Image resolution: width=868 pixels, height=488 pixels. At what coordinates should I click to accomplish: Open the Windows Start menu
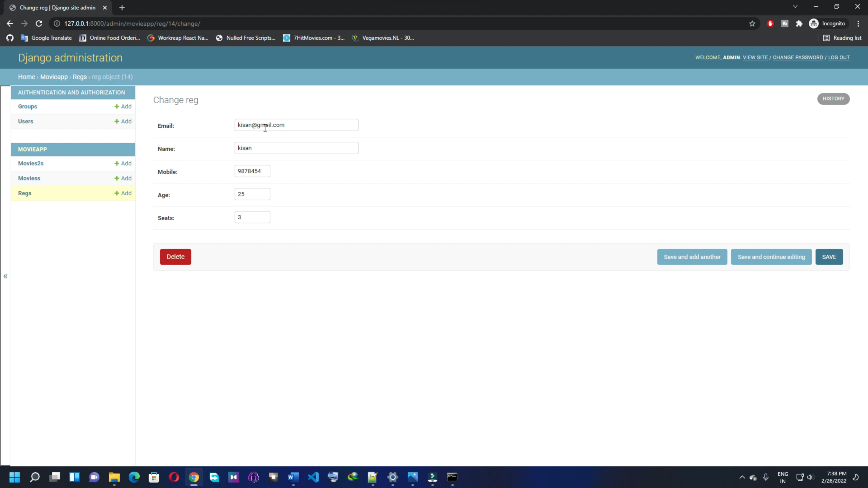[14, 477]
